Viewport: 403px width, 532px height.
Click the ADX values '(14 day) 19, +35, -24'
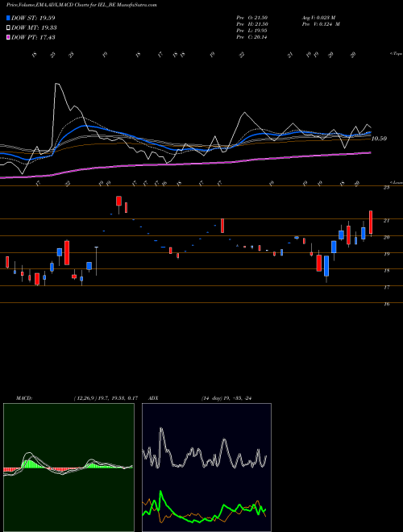(x=228, y=398)
